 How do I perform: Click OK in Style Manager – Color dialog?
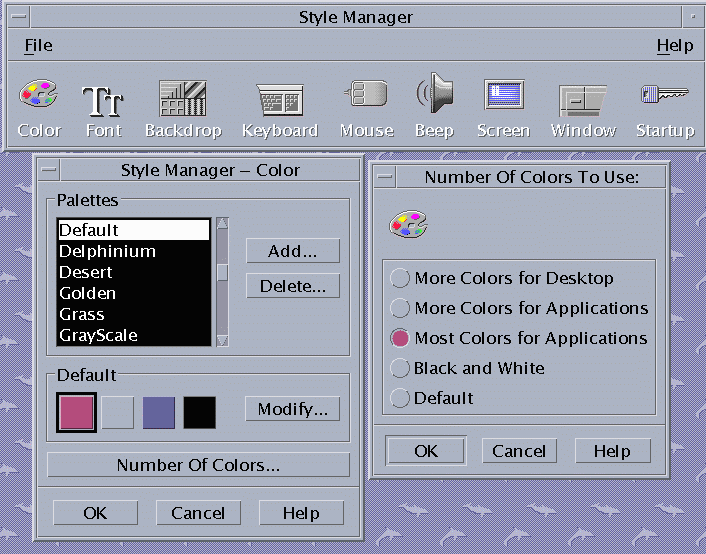pos(95,513)
